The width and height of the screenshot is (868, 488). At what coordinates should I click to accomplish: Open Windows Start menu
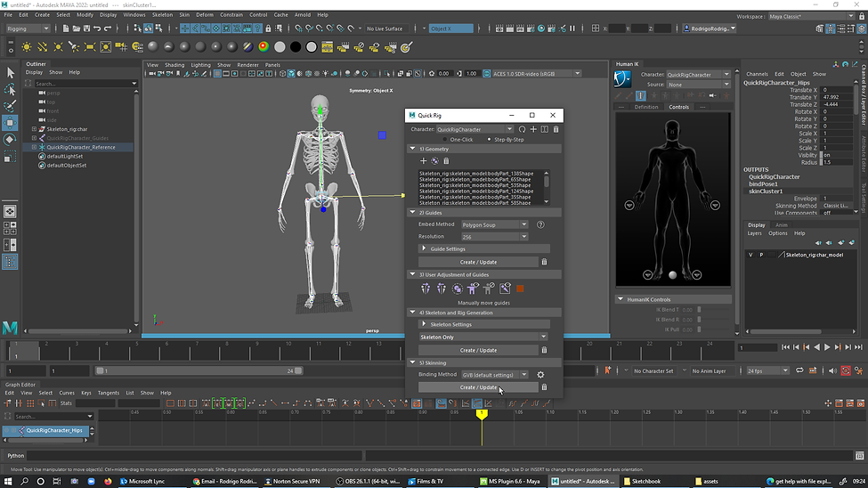[8, 482]
